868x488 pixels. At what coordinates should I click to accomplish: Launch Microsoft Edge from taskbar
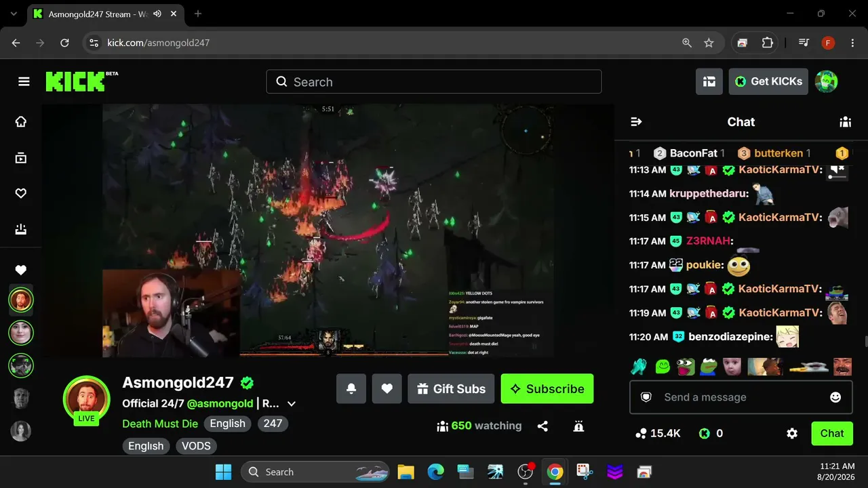pyautogui.click(x=435, y=472)
